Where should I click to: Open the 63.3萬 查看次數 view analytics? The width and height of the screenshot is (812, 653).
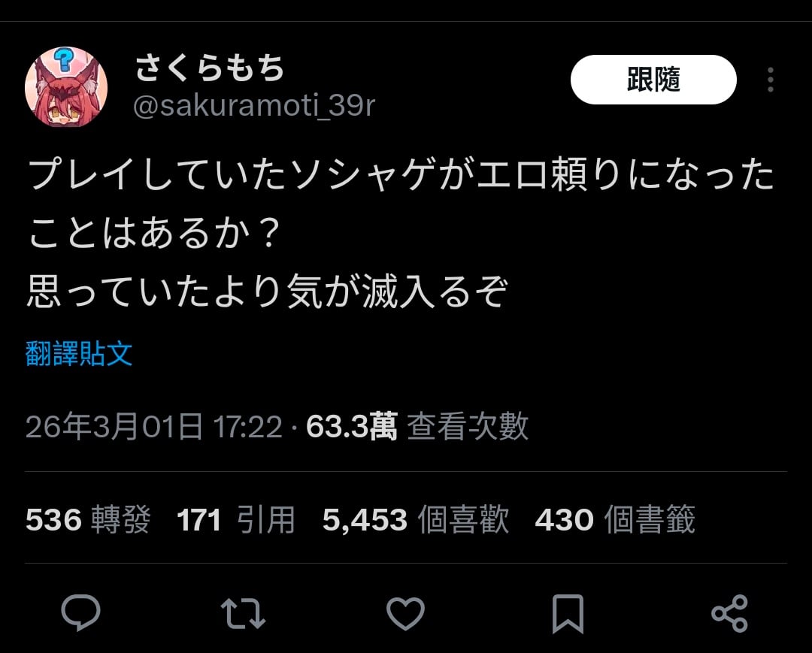417,427
